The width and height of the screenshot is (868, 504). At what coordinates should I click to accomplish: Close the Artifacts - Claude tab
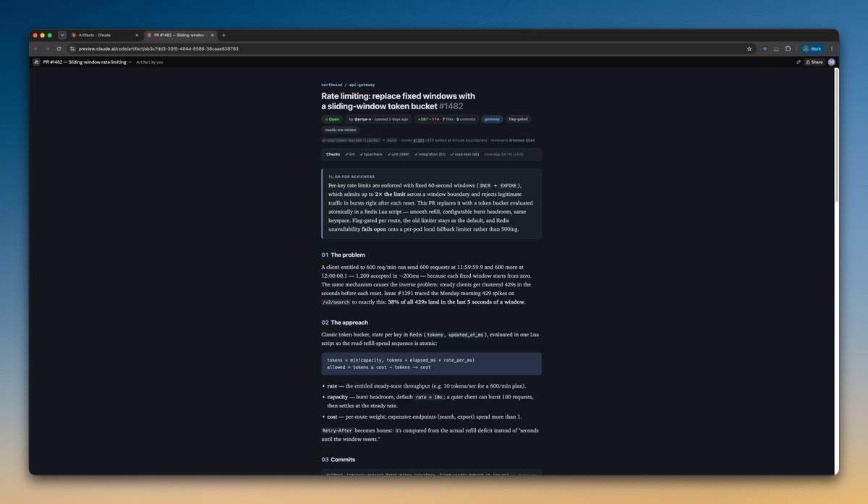[x=137, y=35]
